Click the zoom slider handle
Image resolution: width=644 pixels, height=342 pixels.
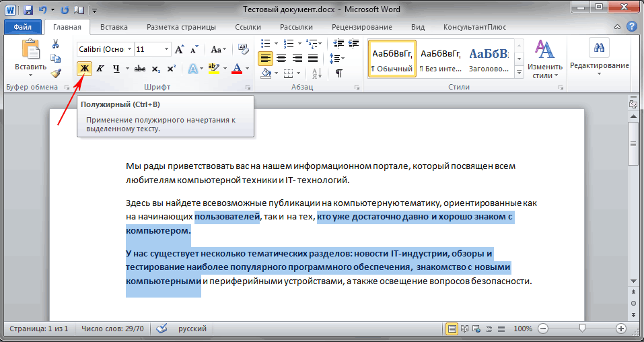(x=582, y=329)
